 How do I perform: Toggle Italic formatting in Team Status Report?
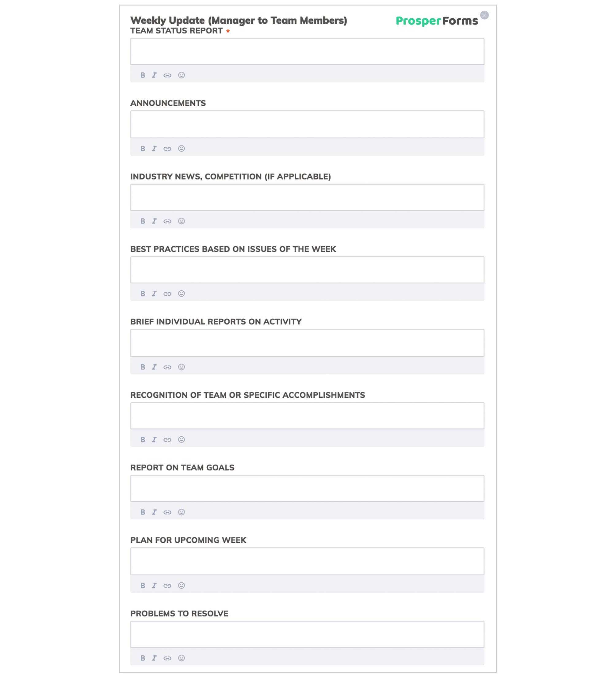pos(155,75)
